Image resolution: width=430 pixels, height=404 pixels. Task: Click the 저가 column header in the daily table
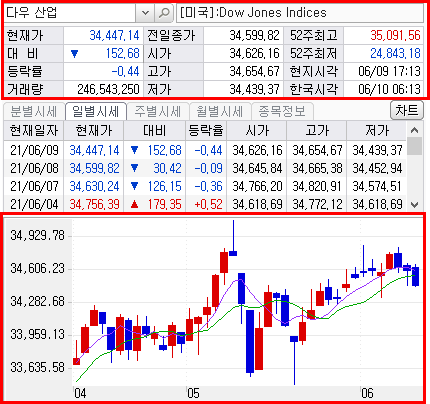[377, 130]
